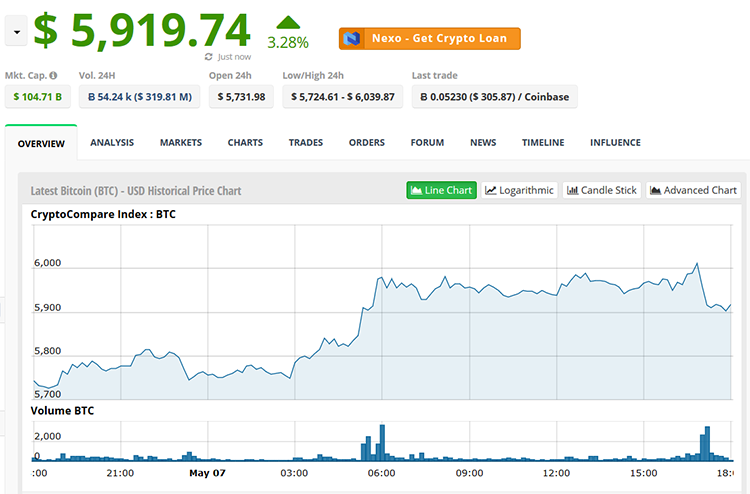Screen dimensions: 750x494
Task: Open the FORUM tab
Action: pyautogui.click(x=427, y=143)
